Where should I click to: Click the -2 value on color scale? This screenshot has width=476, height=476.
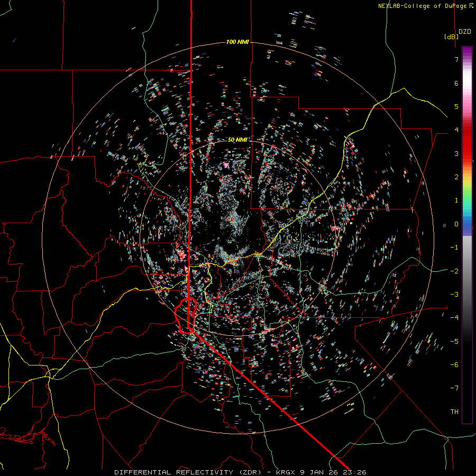pos(454,271)
